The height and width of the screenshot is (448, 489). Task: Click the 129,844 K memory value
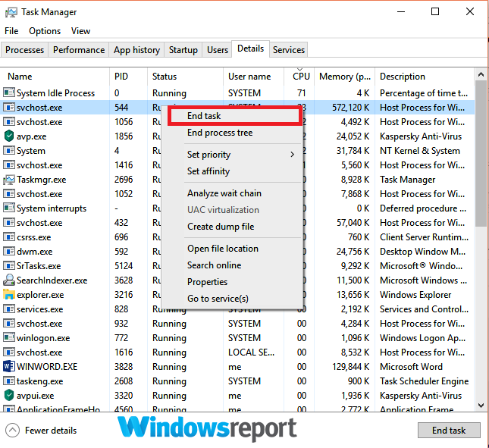[350, 367]
